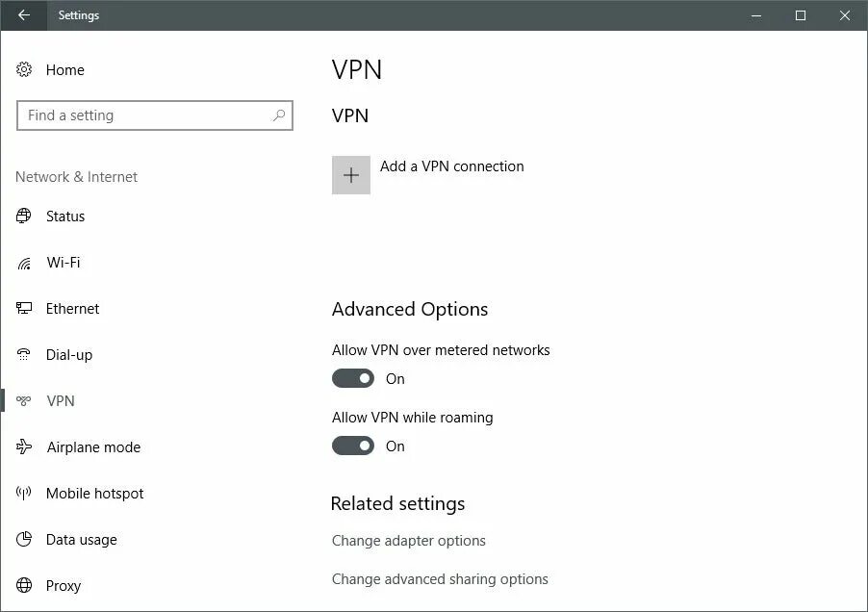The height and width of the screenshot is (612, 868).
Task: Go back using the title bar arrow
Action: pyautogui.click(x=24, y=15)
